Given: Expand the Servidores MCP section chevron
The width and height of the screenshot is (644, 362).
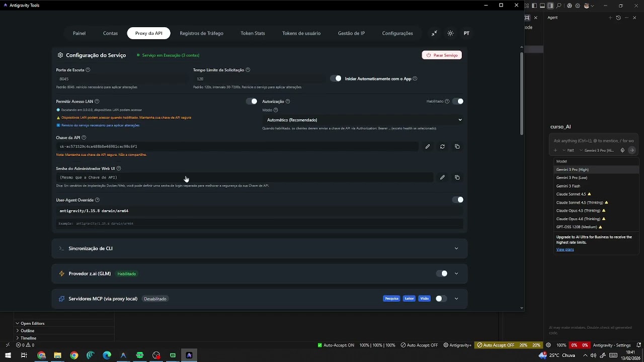Looking at the screenshot, I should click(456, 299).
